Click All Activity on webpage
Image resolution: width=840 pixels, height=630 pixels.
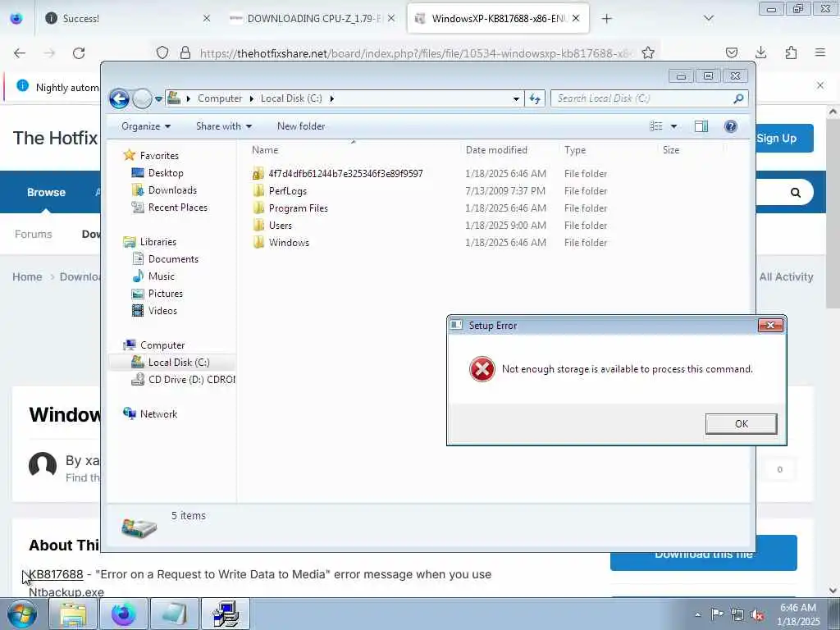(786, 277)
